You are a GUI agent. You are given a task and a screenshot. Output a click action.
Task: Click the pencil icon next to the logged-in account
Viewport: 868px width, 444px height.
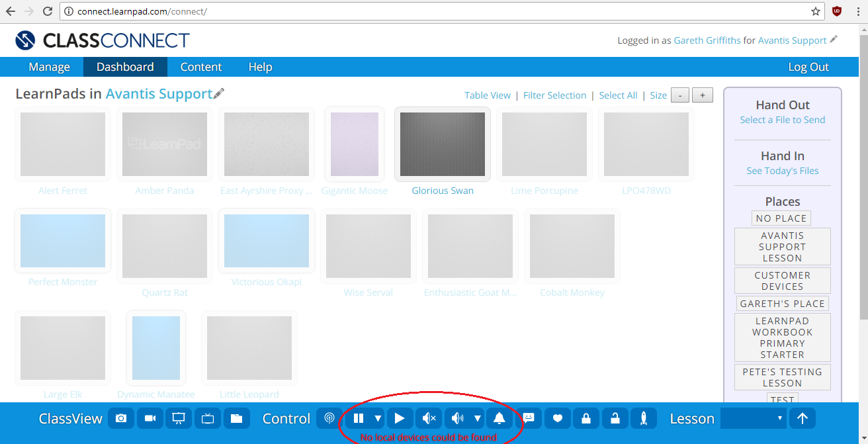[x=834, y=40]
